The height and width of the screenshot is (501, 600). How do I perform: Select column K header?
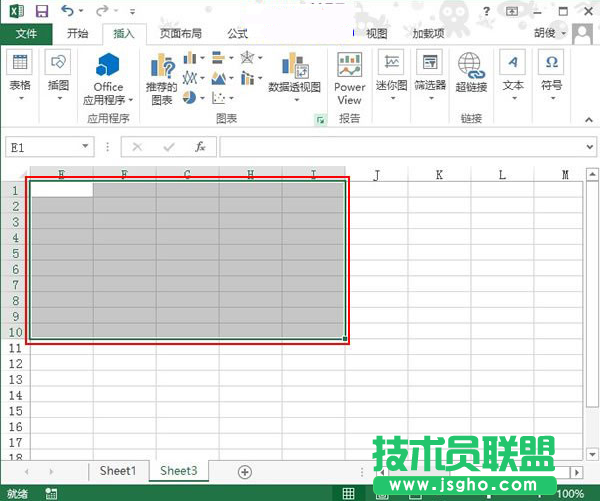[439, 175]
